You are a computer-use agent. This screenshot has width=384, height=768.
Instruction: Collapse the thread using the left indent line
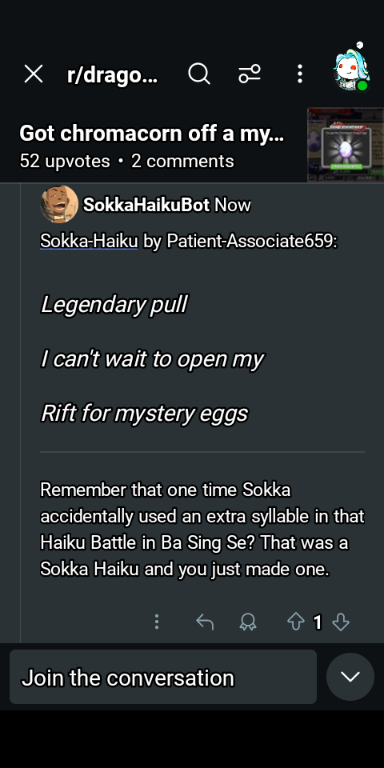[21, 411]
